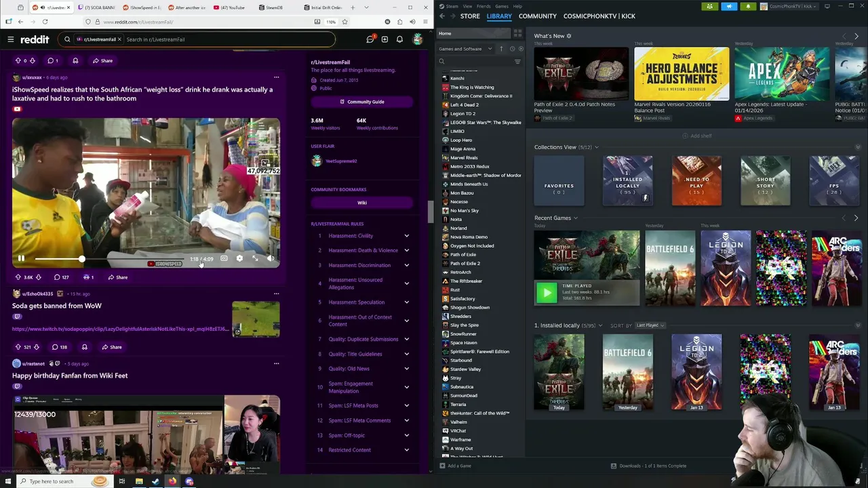Open options menu for u/EchoOk4335 post
This screenshot has height=488, width=868.
point(276,293)
